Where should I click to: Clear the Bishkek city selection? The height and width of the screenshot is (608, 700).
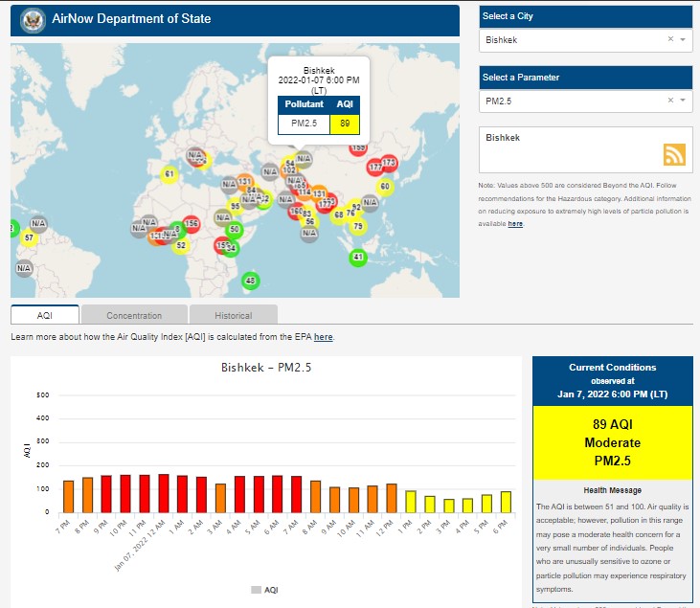click(670, 40)
